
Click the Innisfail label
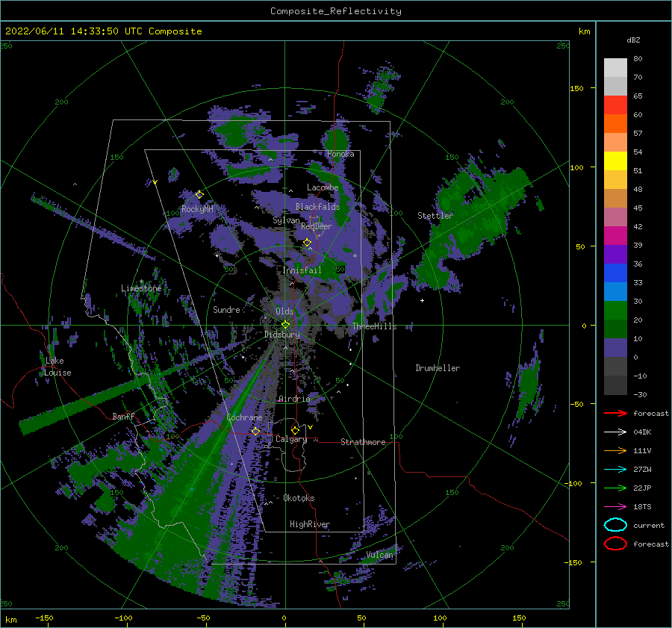pyautogui.click(x=302, y=270)
